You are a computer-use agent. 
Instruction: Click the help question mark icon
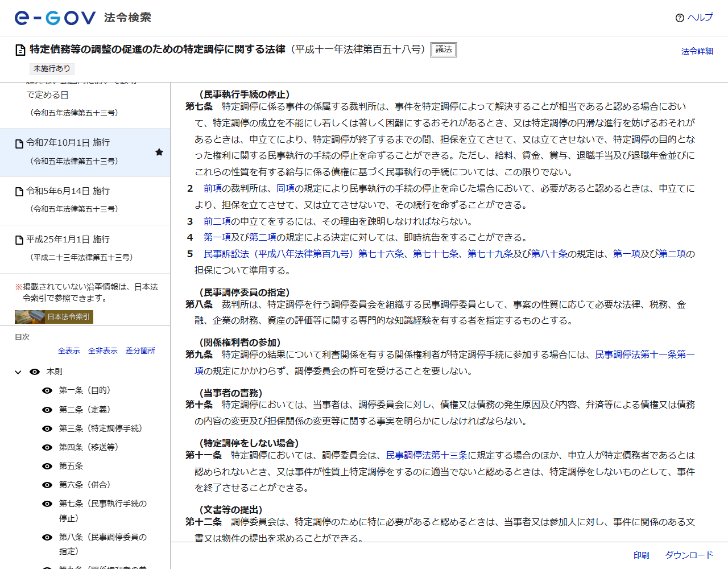(680, 18)
